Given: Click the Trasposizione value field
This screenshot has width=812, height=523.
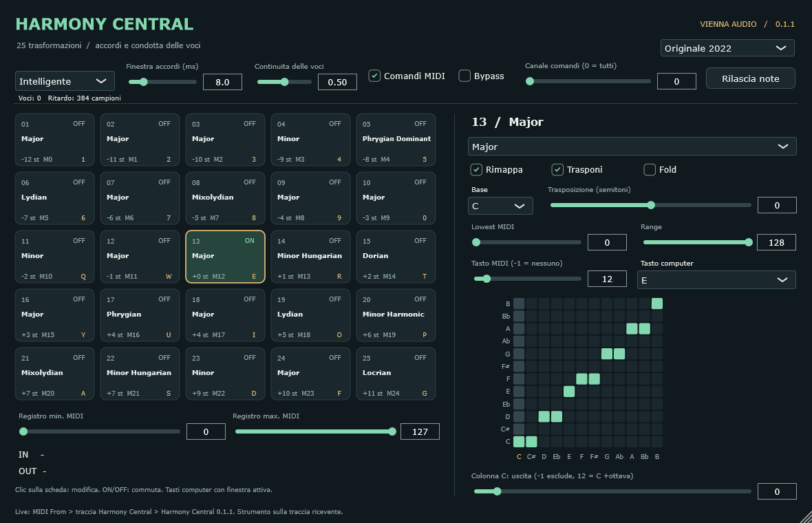Looking at the screenshot, I should pos(777,206).
